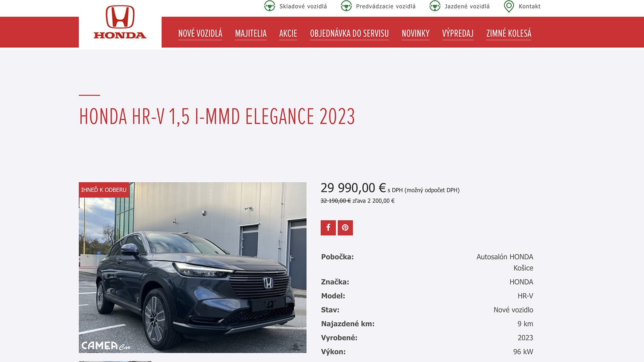644x362 pixels.
Task: Click steering wheel icon beside Predvádzacie vozidlá
Action: (346, 6)
